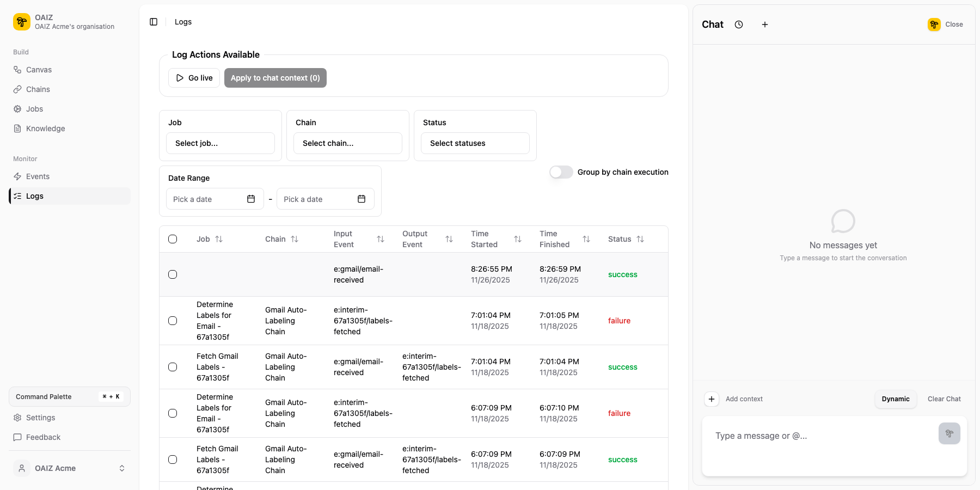
Task: Click the send message paw icon
Action: [x=950, y=433]
